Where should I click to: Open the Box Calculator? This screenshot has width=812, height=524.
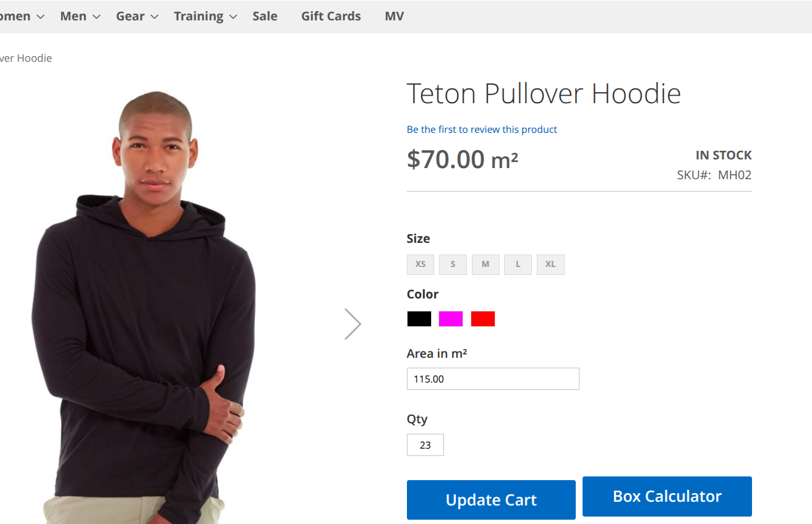tap(667, 496)
